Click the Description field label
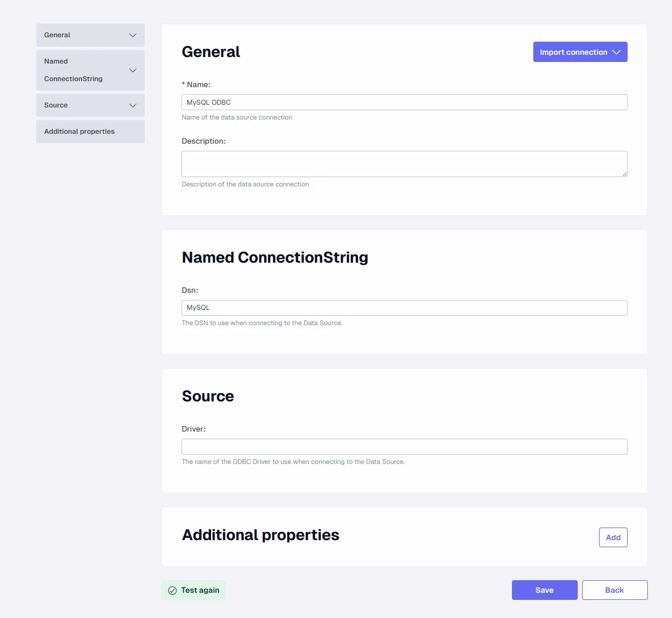Image resolution: width=672 pixels, height=618 pixels. (203, 141)
